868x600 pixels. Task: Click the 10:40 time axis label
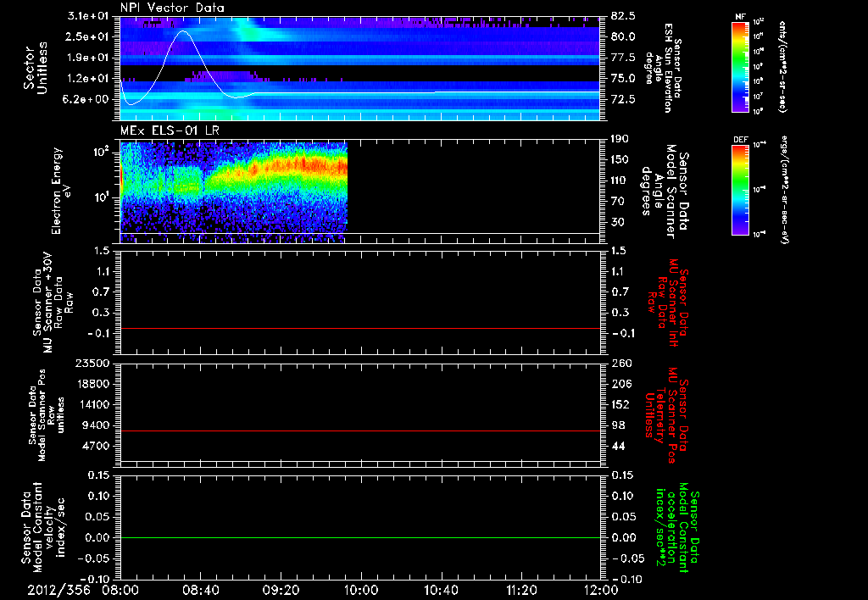(441, 590)
